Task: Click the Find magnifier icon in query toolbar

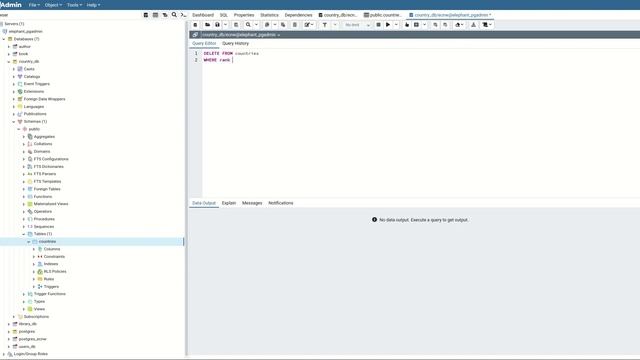Action: tap(248, 25)
